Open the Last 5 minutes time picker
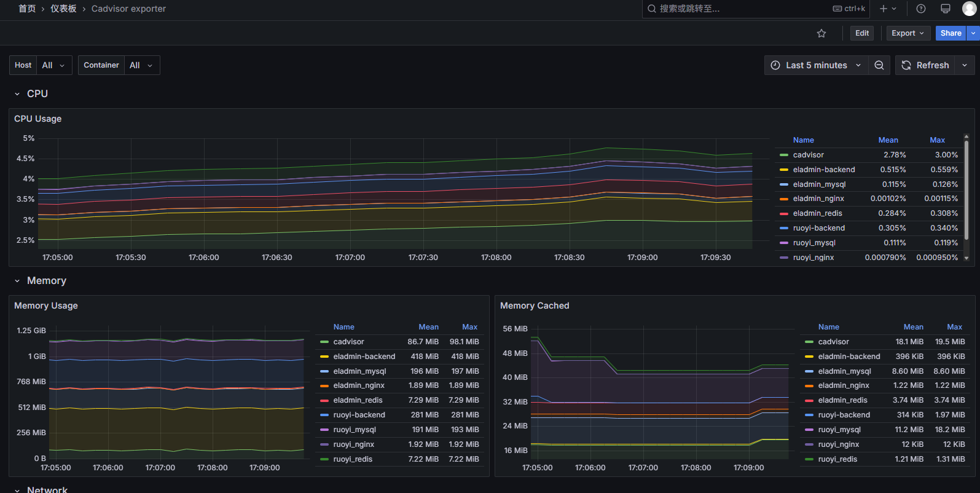The height and width of the screenshot is (493, 980). [817, 65]
